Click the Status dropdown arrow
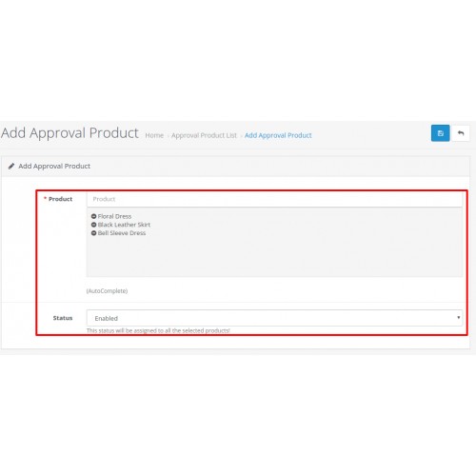 pos(458,318)
